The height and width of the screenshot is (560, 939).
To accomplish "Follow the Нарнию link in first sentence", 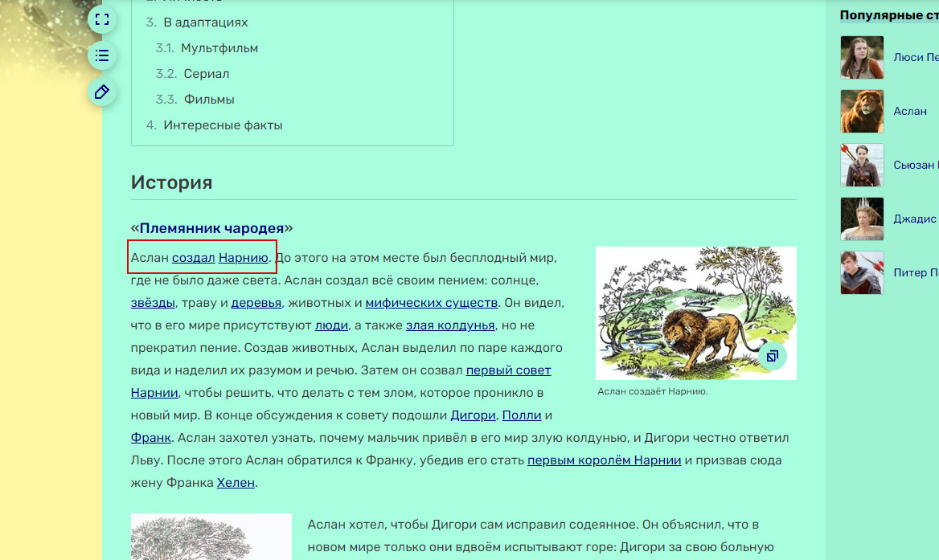I will pyautogui.click(x=243, y=258).
